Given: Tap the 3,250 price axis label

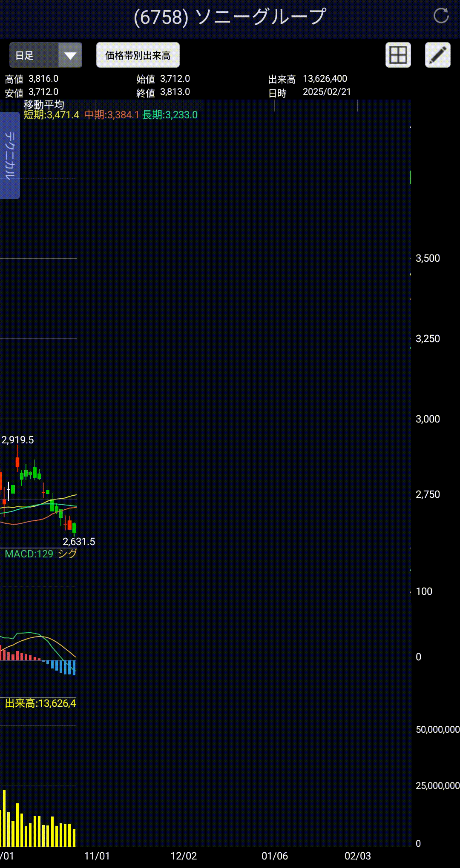Looking at the screenshot, I should click(x=428, y=339).
